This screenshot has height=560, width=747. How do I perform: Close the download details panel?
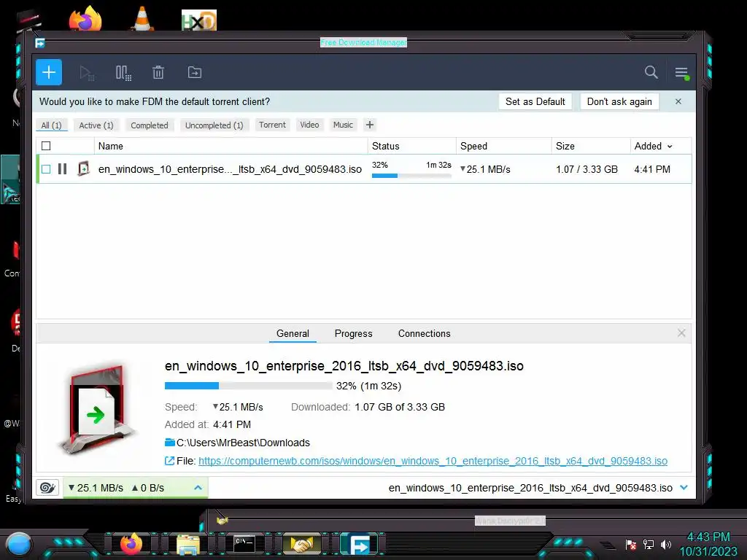pyautogui.click(x=682, y=332)
